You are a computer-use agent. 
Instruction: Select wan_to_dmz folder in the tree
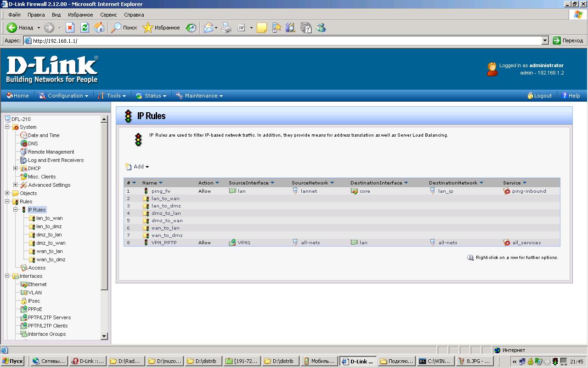51,259
